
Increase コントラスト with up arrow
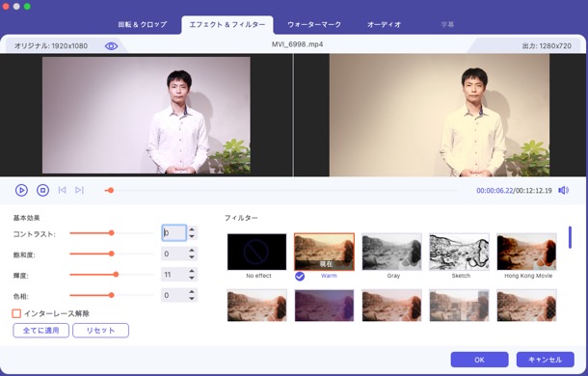(x=192, y=229)
